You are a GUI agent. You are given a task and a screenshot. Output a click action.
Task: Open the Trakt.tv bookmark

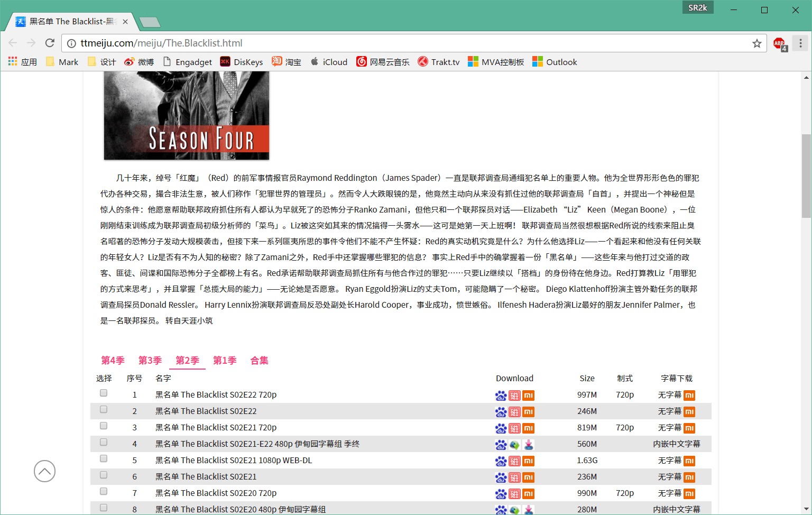tap(439, 62)
